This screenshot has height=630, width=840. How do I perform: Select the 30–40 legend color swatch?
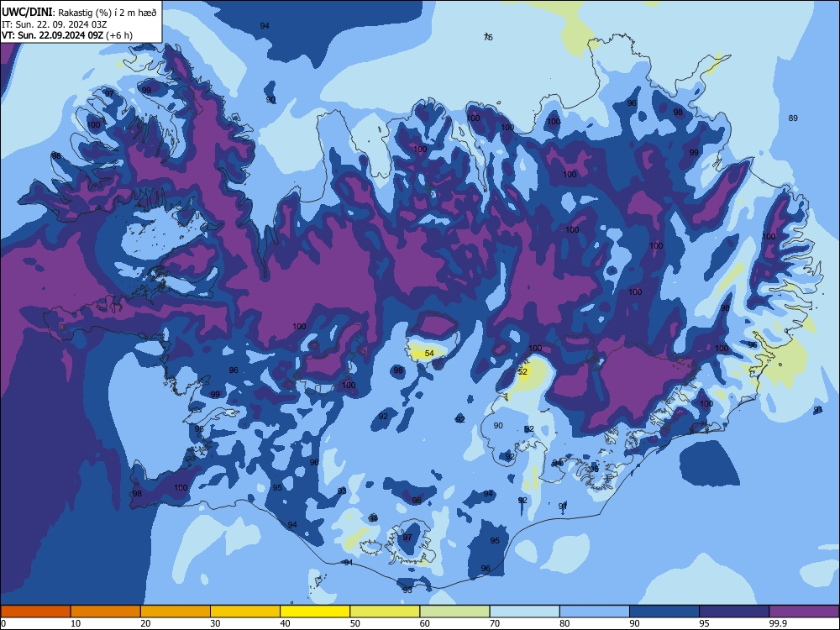click(x=245, y=612)
